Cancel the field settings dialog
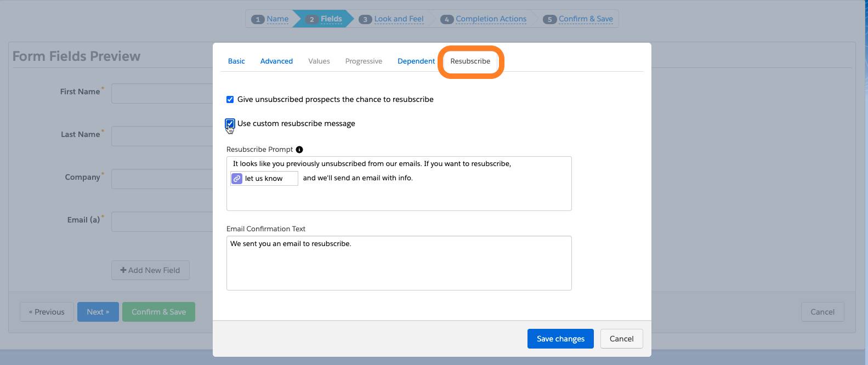 621,339
